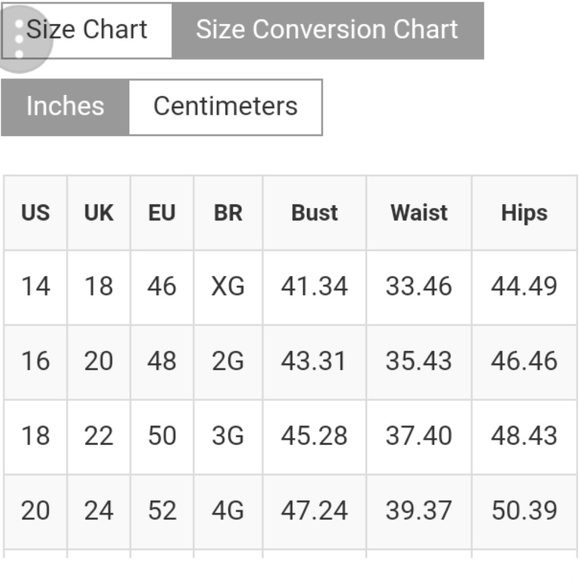The image size is (580, 580).
Task: Select the 2G Brazilian size cell
Action: [228, 361]
